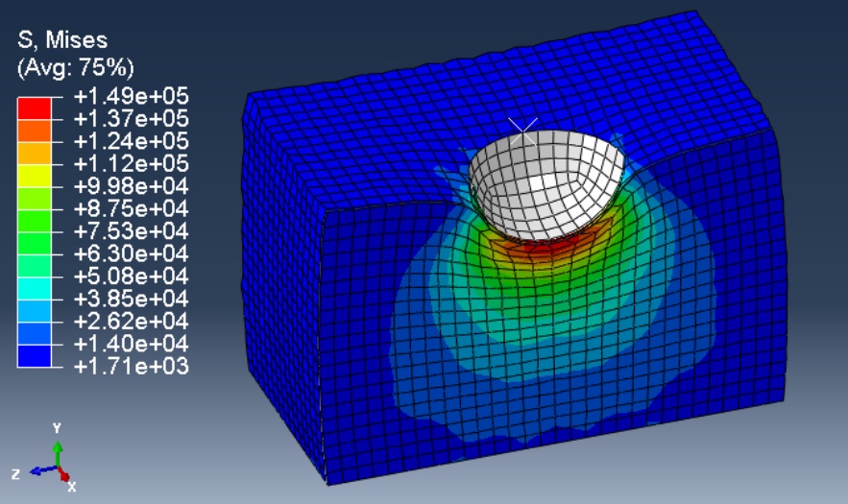Click the +6.30e+04 legend value
This screenshot has height=504, width=848.
point(131,253)
